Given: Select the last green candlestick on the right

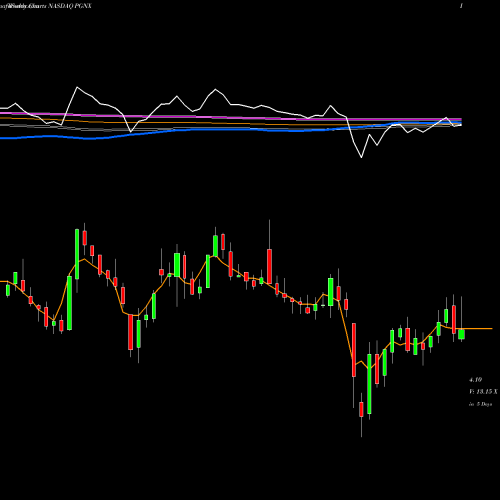Looking at the screenshot, I should pyautogui.click(x=461, y=334).
